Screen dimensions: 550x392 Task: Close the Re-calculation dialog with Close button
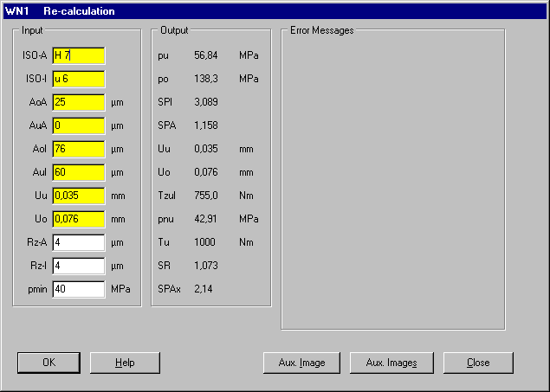point(478,363)
